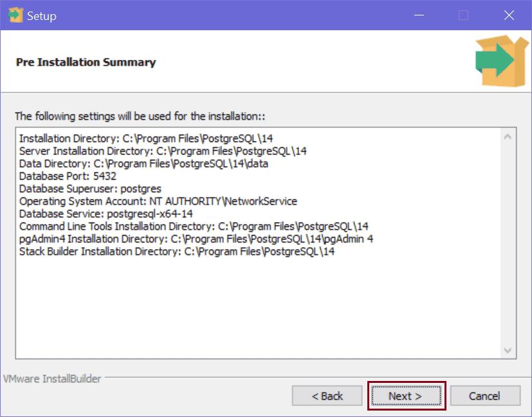The height and width of the screenshot is (417, 532).
Task: Click the Setup icon in the title bar
Action: tap(14, 15)
